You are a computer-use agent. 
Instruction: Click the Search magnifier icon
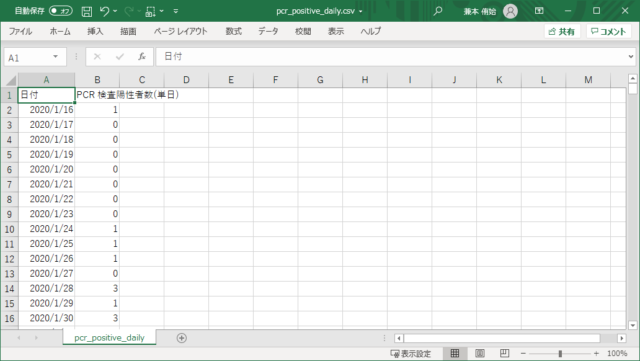(438, 11)
